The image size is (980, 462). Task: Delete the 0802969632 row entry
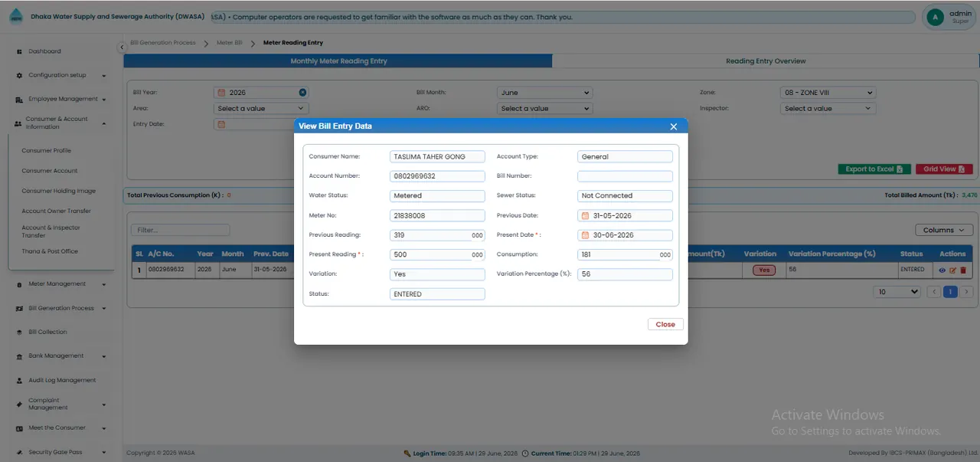963,270
